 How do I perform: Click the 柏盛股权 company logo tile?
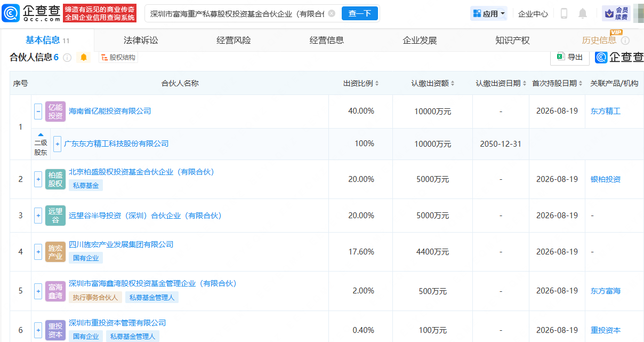(x=55, y=179)
